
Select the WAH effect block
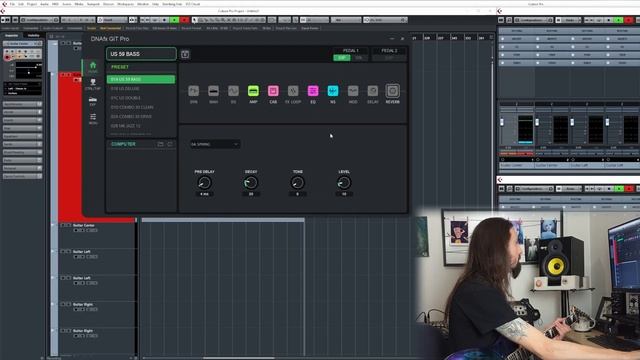[213, 91]
